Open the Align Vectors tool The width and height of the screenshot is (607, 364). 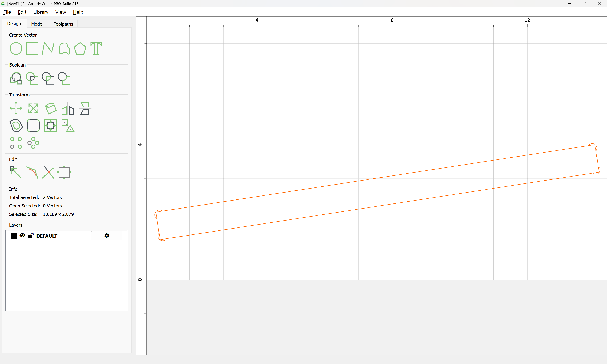coord(51,126)
